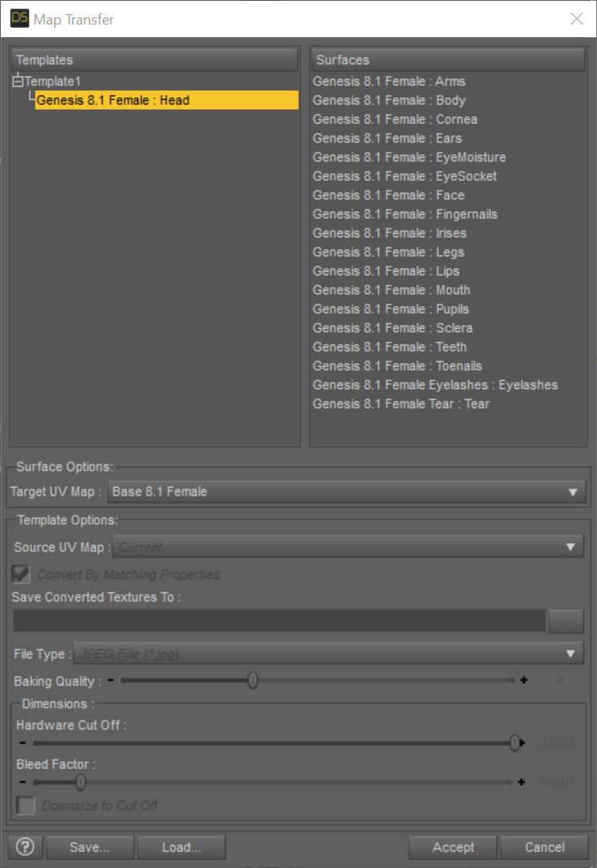Screen dimensions: 597x868
Task: Click plus icon of Baking Quality slider
Action: point(523,680)
